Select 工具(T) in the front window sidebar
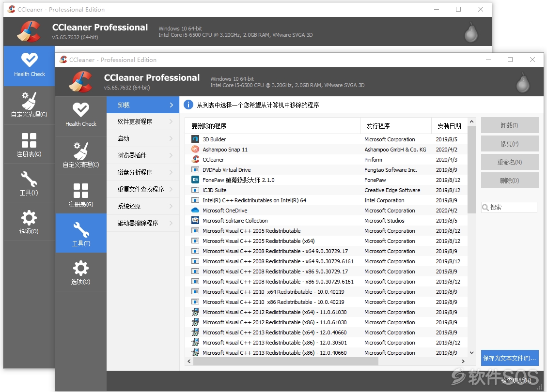This screenshot has width=547, height=392. 80,233
